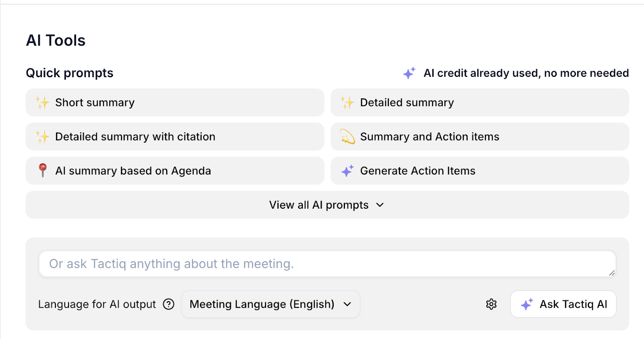The height and width of the screenshot is (339, 644).
Task: Run the Short summary quick prompt
Action: [x=175, y=103]
